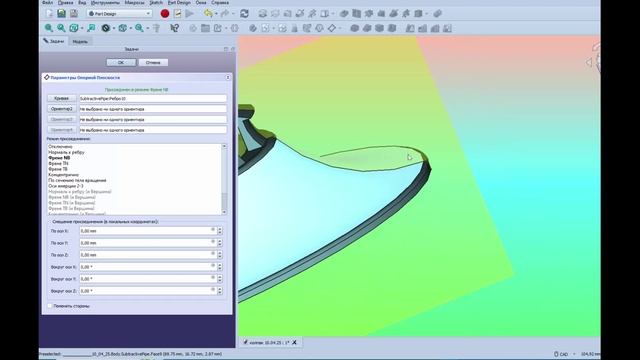Click the Create sketch icon
Screen dimensions: 640x360
coord(266,28)
